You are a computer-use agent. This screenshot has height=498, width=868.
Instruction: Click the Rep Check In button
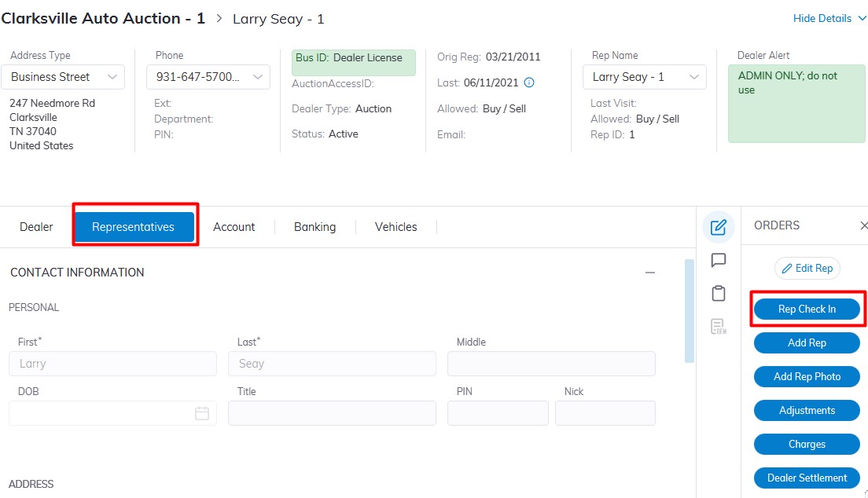coord(807,309)
